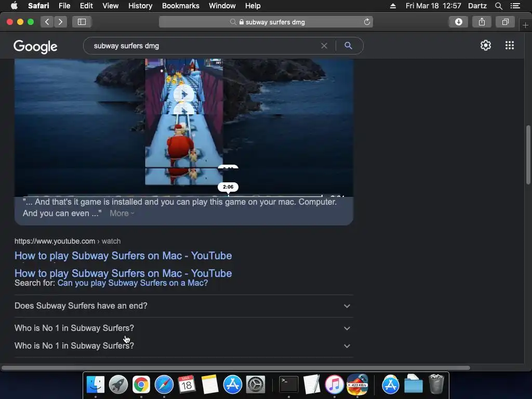Open Finder from the Dock
The height and width of the screenshot is (399, 532).
pyautogui.click(x=96, y=384)
